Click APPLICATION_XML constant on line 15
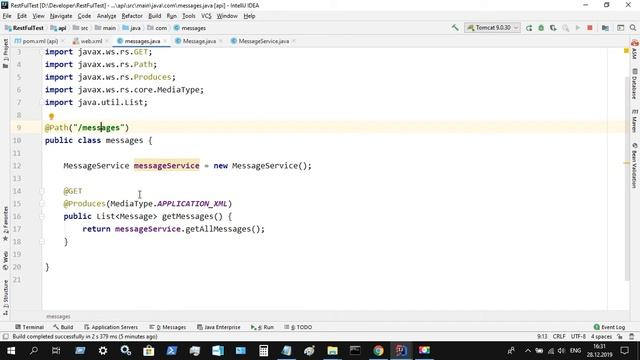 pyautogui.click(x=192, y=203)
